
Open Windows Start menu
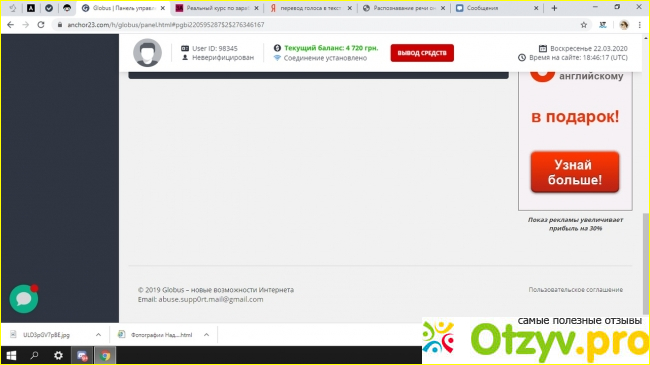(x=12, y=355)
